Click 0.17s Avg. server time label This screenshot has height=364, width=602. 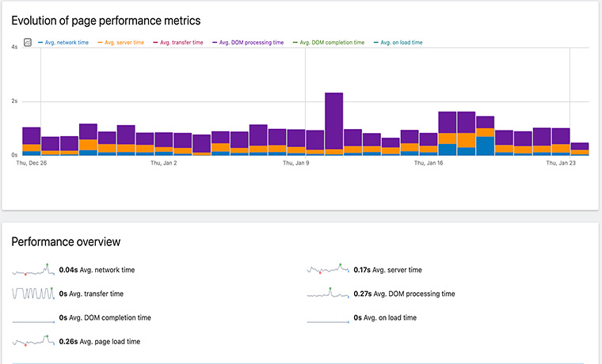click(387, 270)
